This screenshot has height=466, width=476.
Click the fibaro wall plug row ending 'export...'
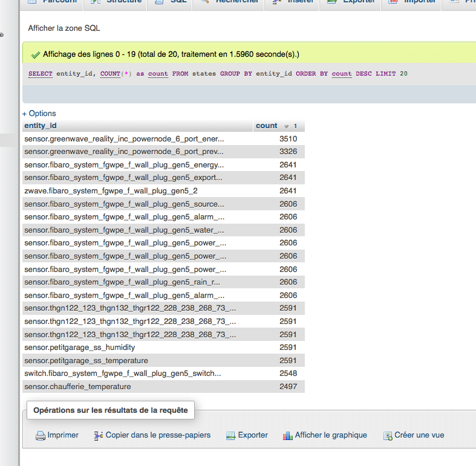click(163, 178)
